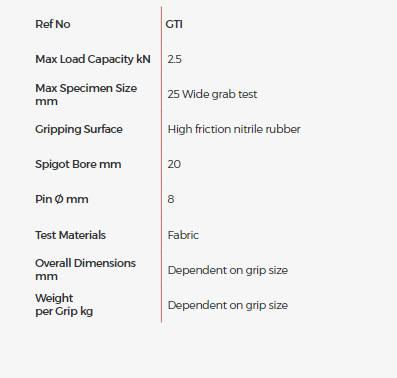Click the Pin Ø mm label
Screen dimensions: 397x378
click(62, 199)
